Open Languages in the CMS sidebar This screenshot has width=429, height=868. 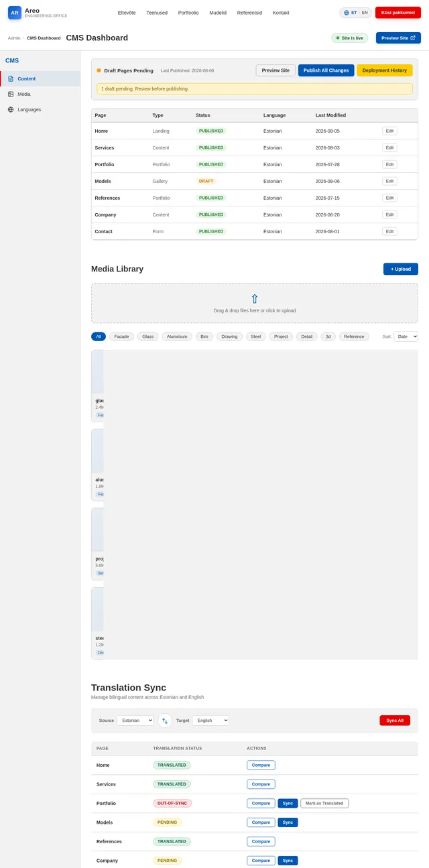click(40, 109)
